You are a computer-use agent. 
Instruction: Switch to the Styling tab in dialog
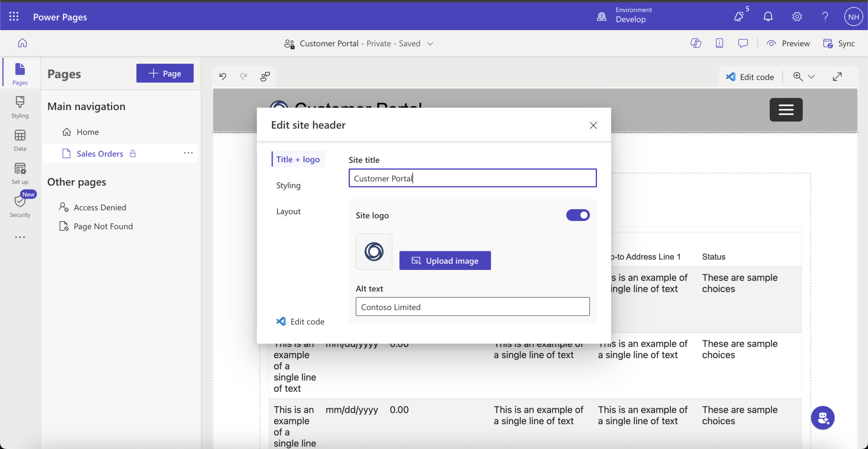click(288, 186)
